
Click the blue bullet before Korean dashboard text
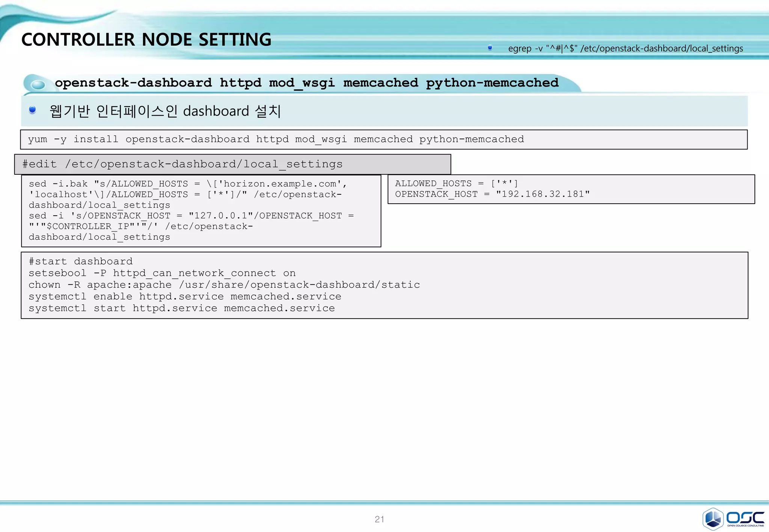pyautogui.click(x=32, y=110)
